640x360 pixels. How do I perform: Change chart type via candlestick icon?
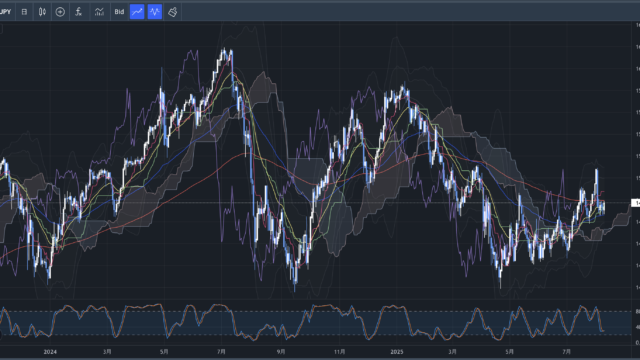coord(42,12)
